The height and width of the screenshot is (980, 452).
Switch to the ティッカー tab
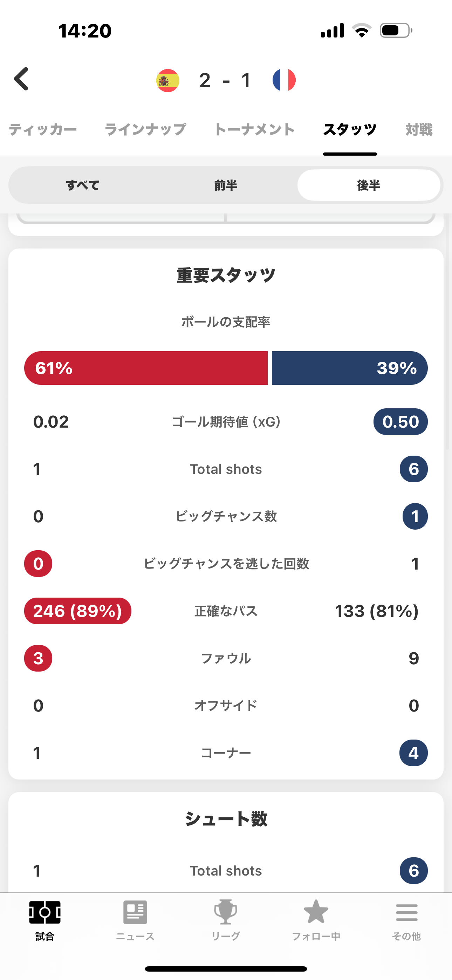[43, 130]
